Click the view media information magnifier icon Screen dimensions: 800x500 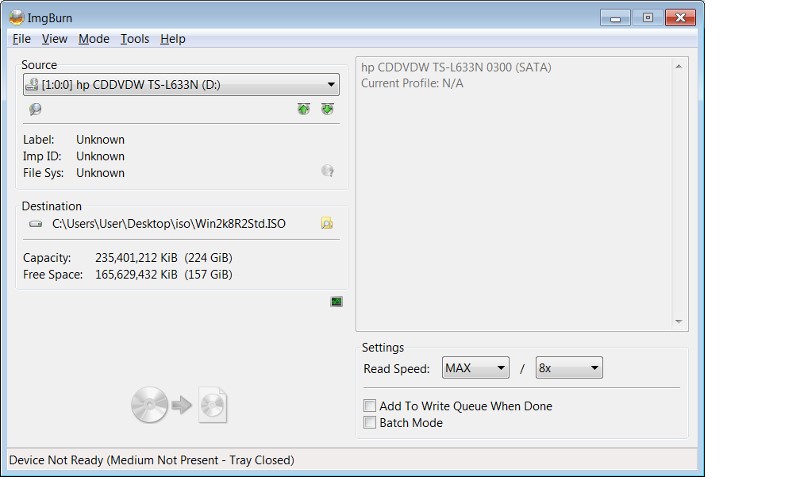[x=35, y=109]
